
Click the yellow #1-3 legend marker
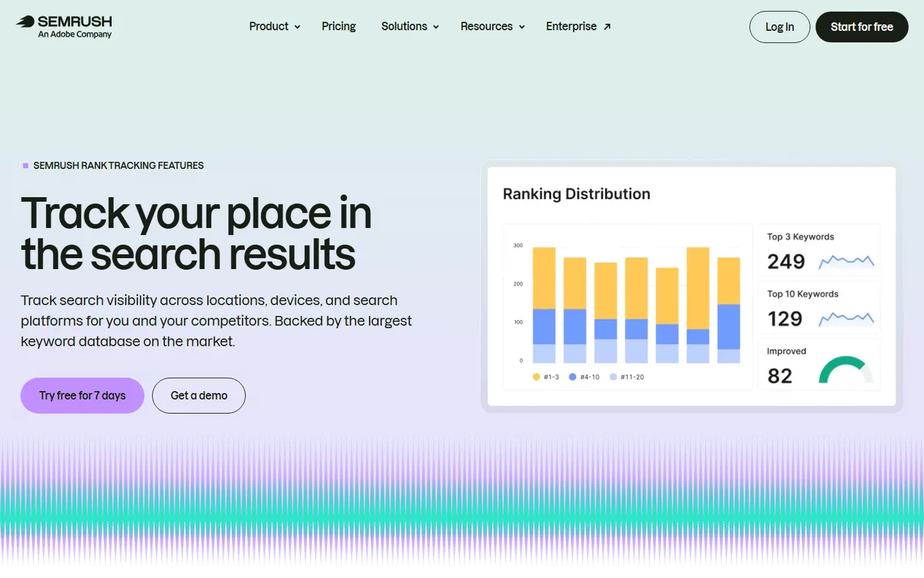pos(536,377)
